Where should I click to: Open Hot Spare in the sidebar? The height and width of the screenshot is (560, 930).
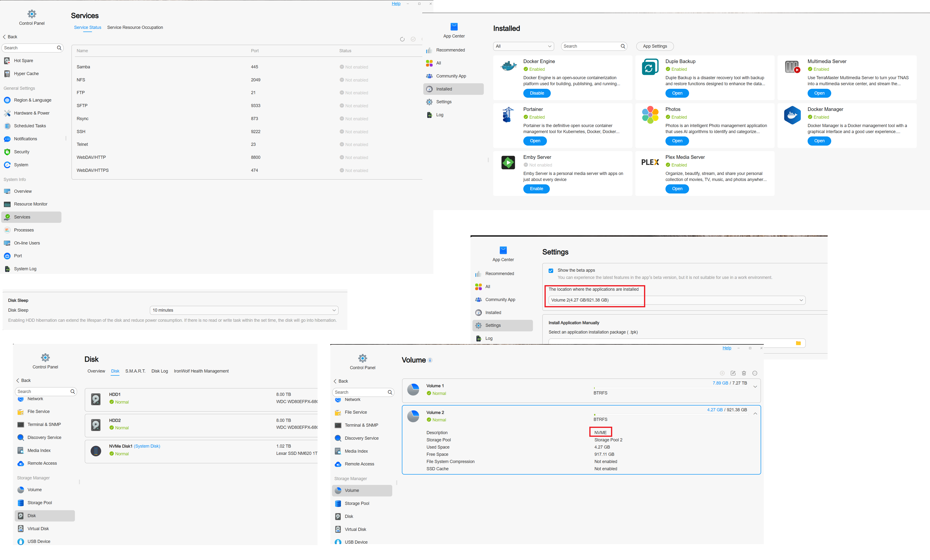pos(23,60)
